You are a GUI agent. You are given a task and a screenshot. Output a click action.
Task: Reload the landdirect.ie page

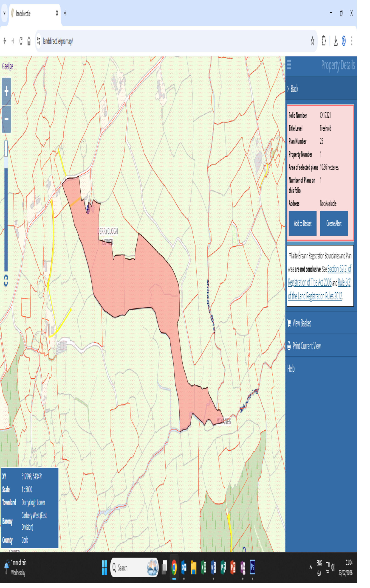point(21,41)
